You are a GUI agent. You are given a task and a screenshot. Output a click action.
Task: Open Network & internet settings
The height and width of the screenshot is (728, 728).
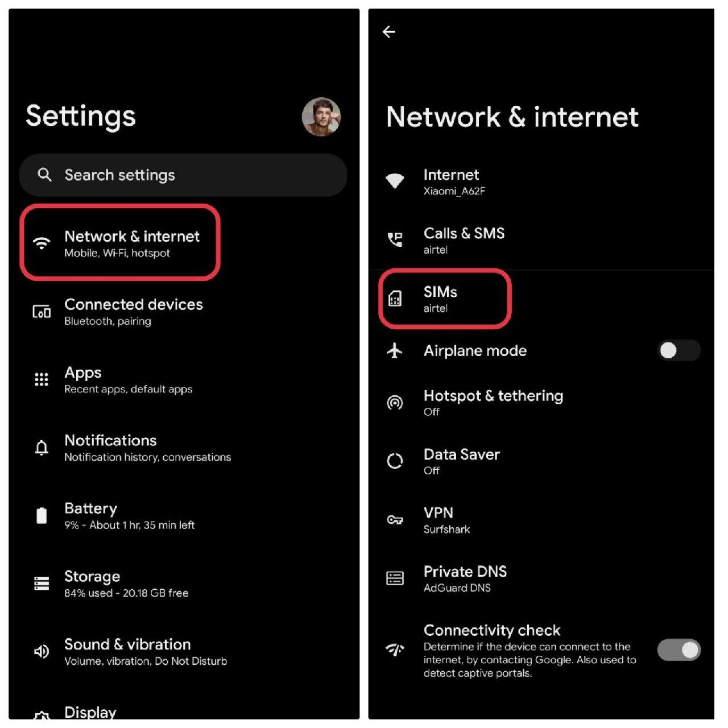pos(120,243)
